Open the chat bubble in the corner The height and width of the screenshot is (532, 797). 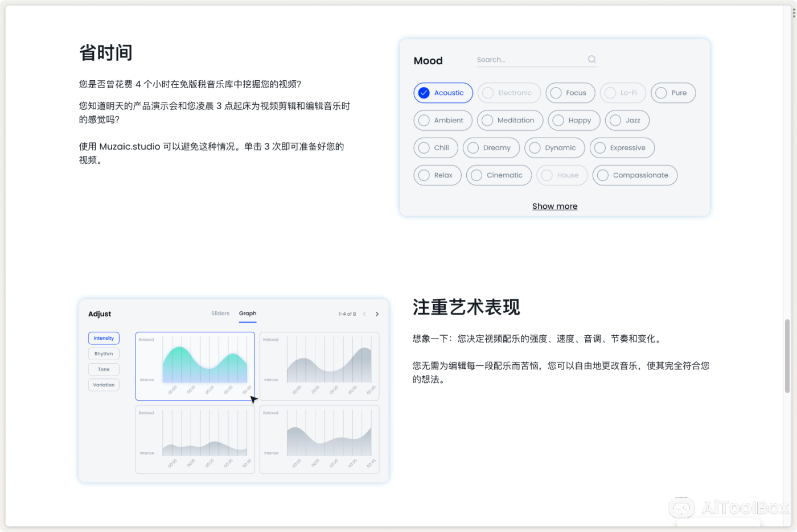pos(681,507)
